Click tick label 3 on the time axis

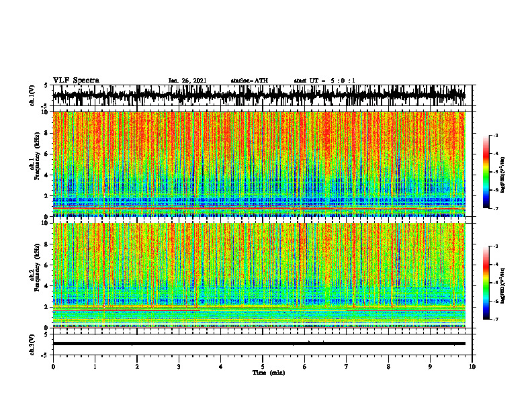[179, 367]
